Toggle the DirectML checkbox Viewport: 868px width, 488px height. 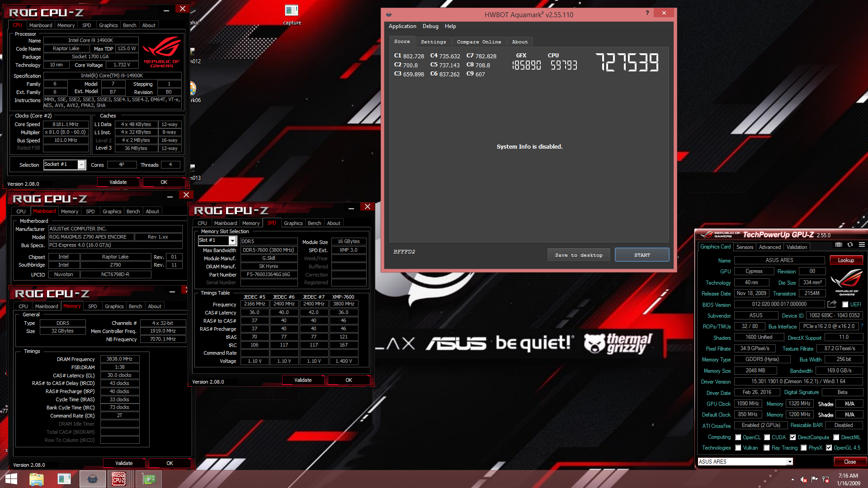pyautogui.click(x=836, y=437)
